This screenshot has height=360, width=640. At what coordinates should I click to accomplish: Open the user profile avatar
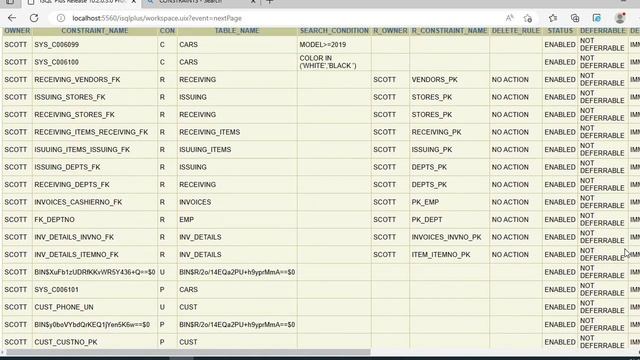point(620,18)
